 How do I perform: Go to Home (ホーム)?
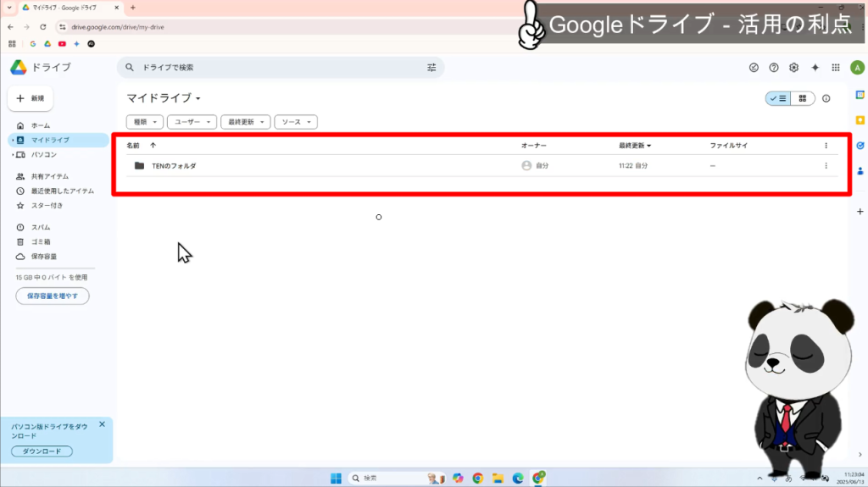point(41,125)
